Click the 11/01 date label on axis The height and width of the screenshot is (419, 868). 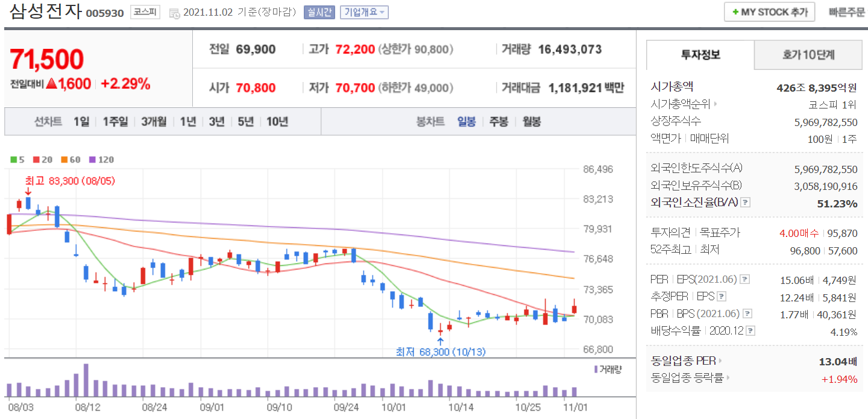point(575,408)
